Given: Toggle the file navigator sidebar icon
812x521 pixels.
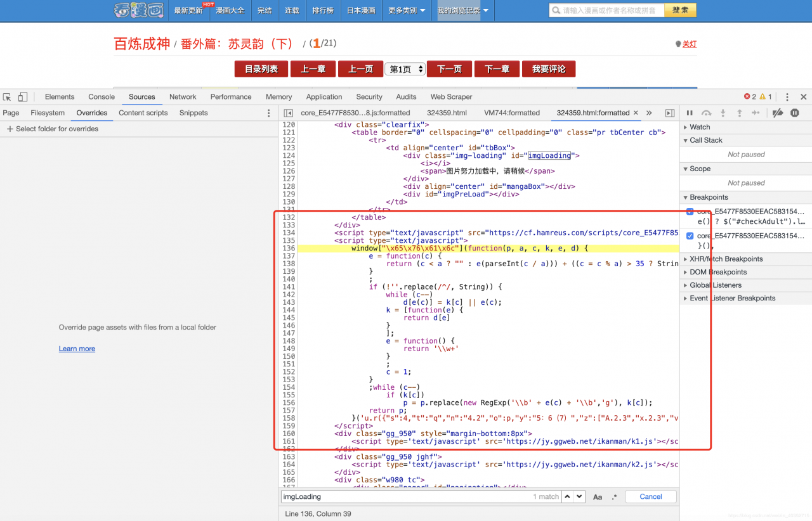Looking at the screenshot, I should (288, 113).
